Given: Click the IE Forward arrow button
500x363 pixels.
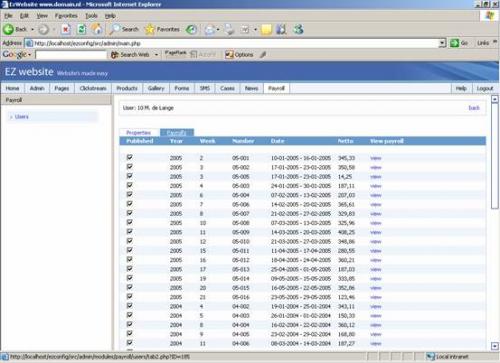Looking at the screenshot, I should [43, 29].
